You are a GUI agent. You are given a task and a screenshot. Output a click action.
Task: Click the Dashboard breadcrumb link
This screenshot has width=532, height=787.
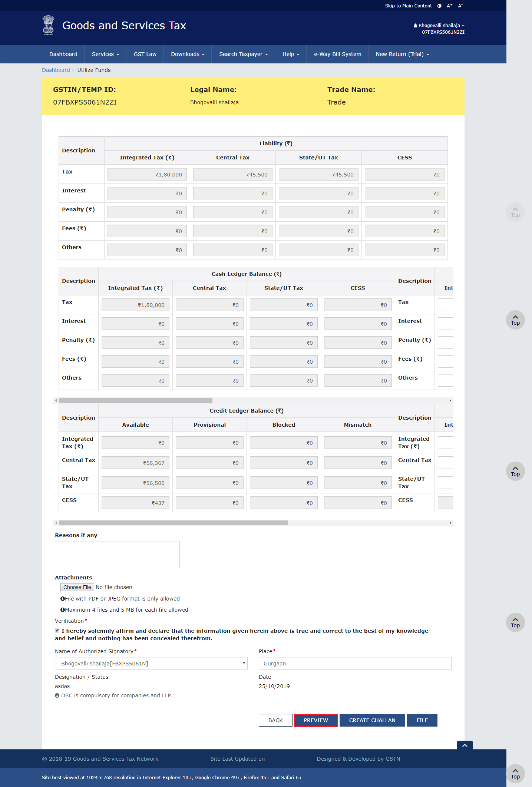tap(56, 70)
